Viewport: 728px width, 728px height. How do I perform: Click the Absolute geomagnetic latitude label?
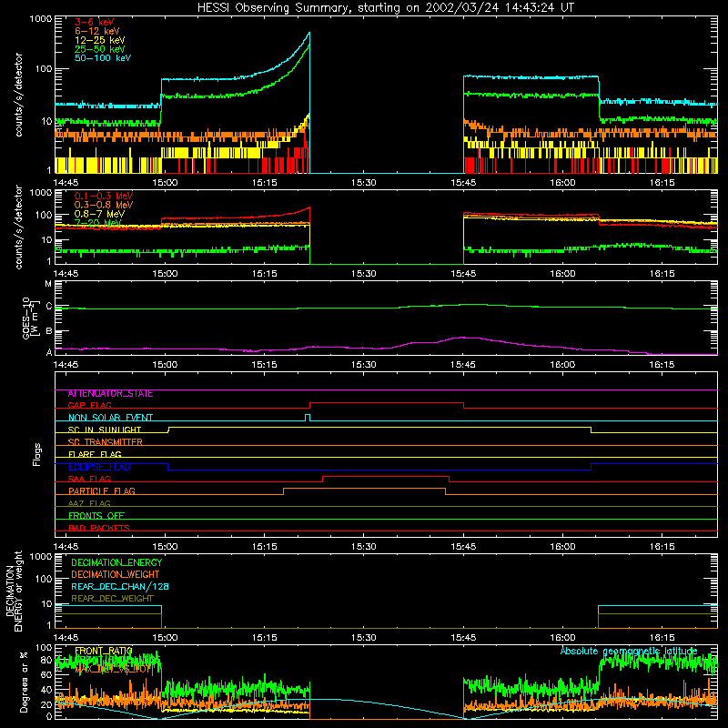(x=629, y=651)
